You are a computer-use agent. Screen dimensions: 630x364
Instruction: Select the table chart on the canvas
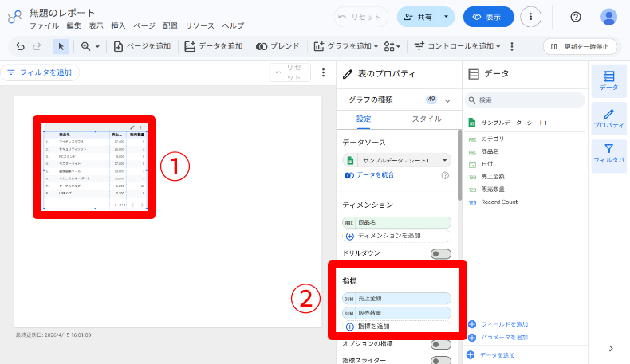[95, 169]
